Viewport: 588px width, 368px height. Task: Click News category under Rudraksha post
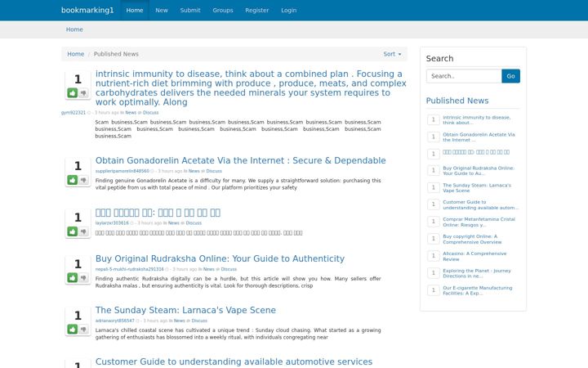pos(209,269)
